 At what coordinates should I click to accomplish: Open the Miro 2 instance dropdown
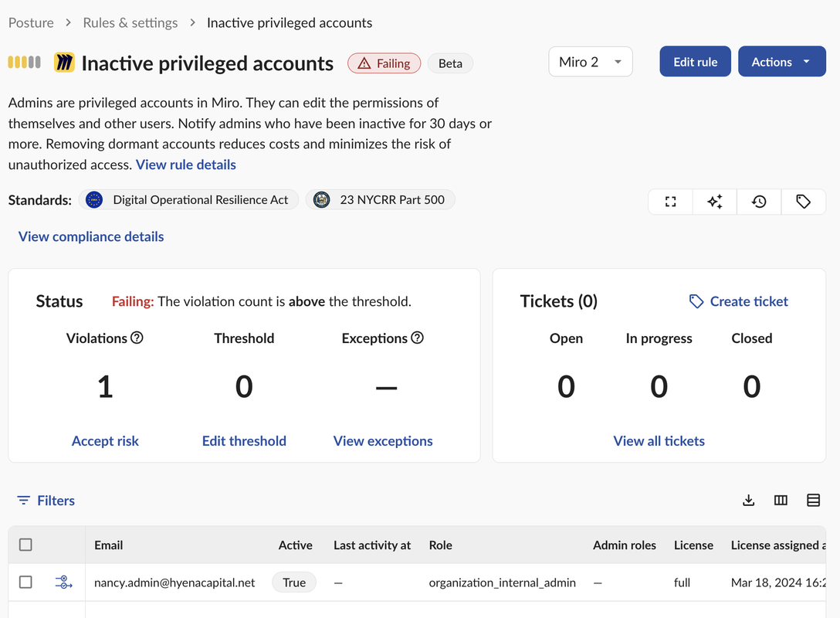tap(590, 62)
